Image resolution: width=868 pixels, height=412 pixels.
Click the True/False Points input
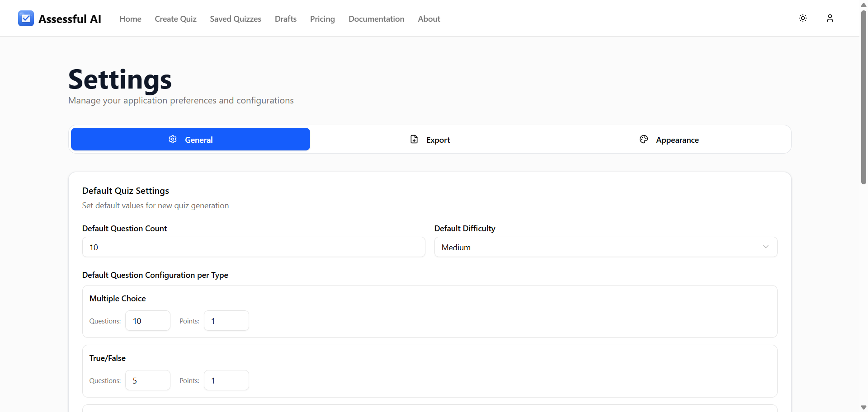(x=226, y=380)
